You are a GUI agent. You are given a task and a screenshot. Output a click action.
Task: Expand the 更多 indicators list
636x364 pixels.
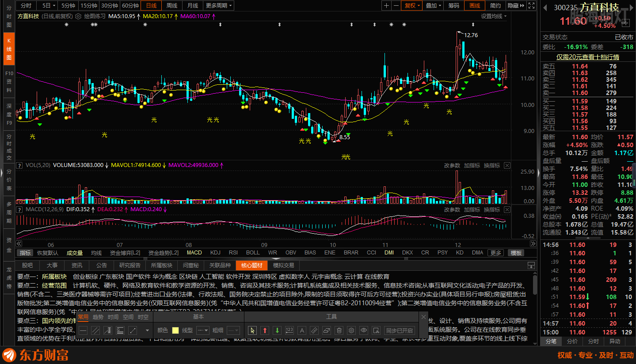tap(496, 253)
